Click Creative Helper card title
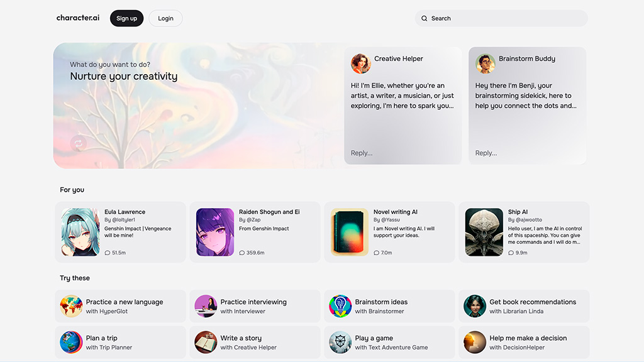 (398, 58)
